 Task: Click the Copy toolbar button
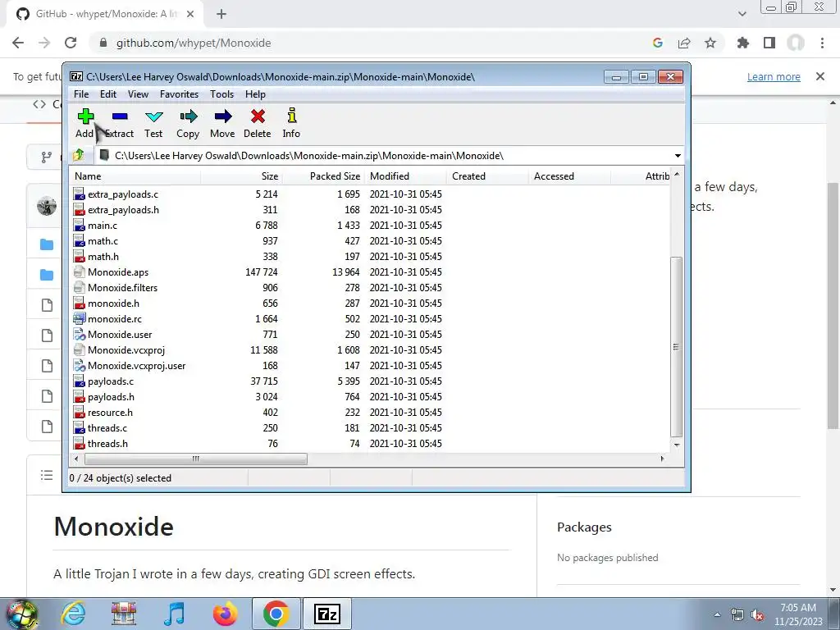188,124
